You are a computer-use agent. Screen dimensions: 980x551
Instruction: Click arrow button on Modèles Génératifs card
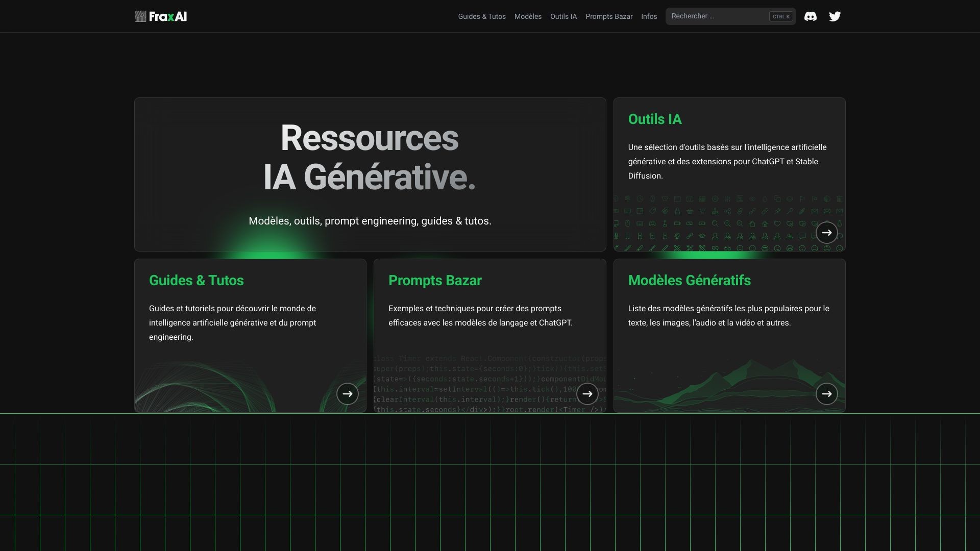coord(826,394)
